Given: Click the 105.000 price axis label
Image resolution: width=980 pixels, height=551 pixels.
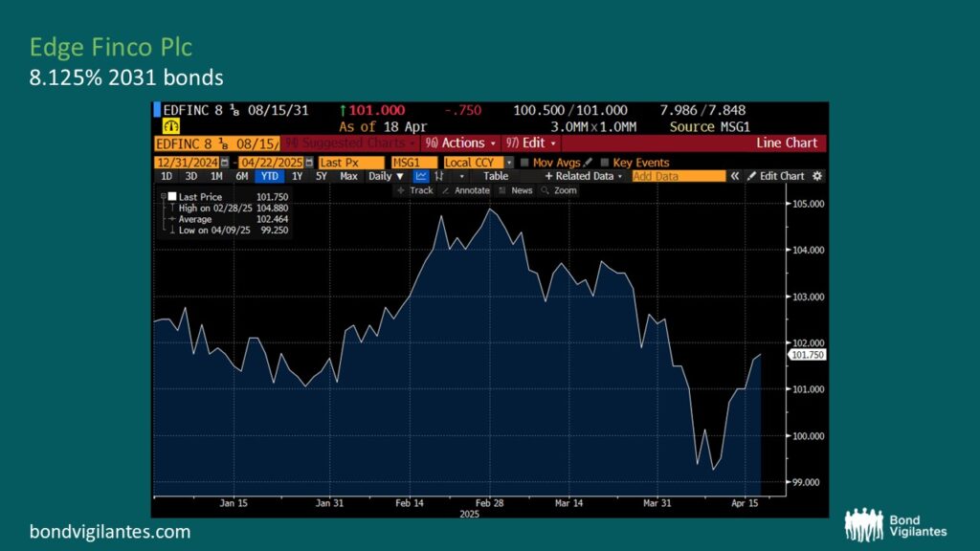Looking at the screenshot, I should pyautogui.click(x=808, y=204).
